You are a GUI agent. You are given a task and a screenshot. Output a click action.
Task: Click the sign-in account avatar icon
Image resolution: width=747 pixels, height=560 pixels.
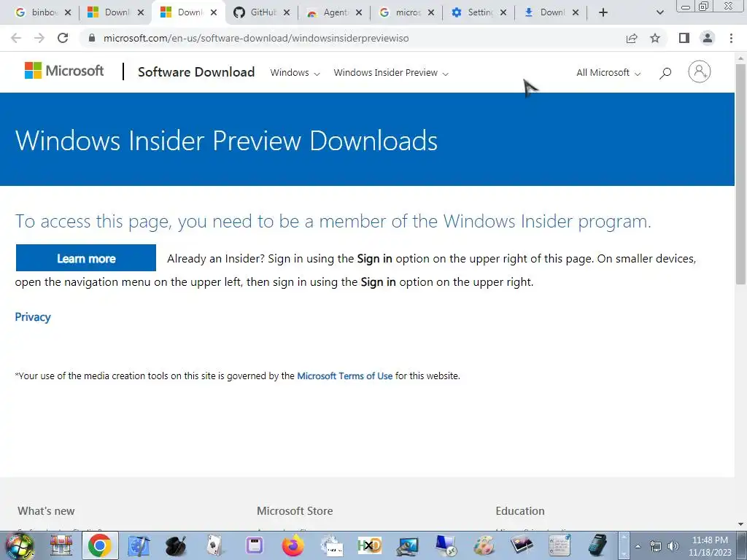pos(699,72)
